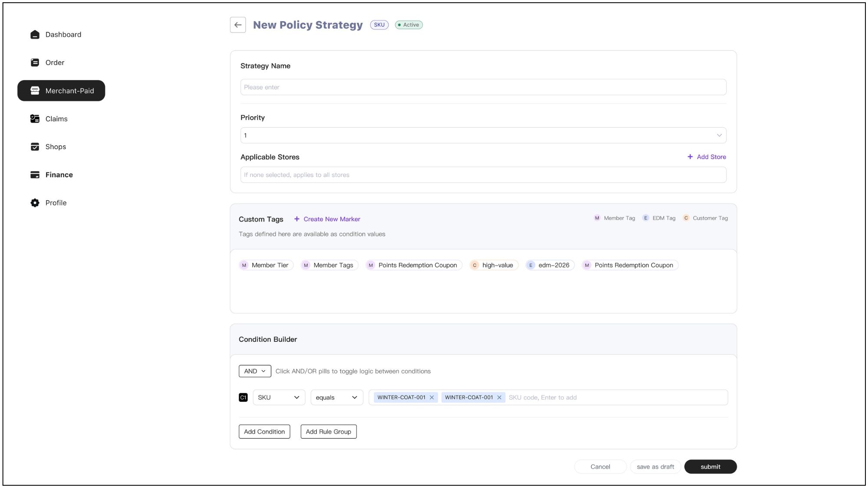
Task: Toggle the AND logic dropdown
Action: (x=255, y=371)
